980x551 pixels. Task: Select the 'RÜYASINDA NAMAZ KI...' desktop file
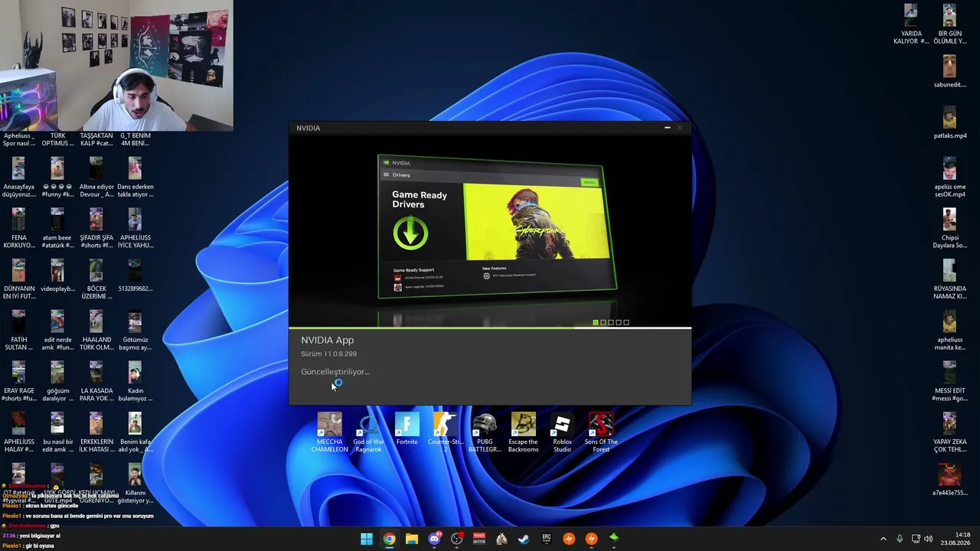(949, 279)
